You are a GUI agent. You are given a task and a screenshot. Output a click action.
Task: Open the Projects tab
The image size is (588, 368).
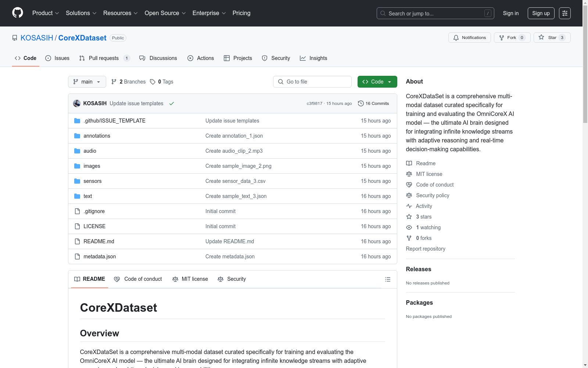click(x=238, y=58)
